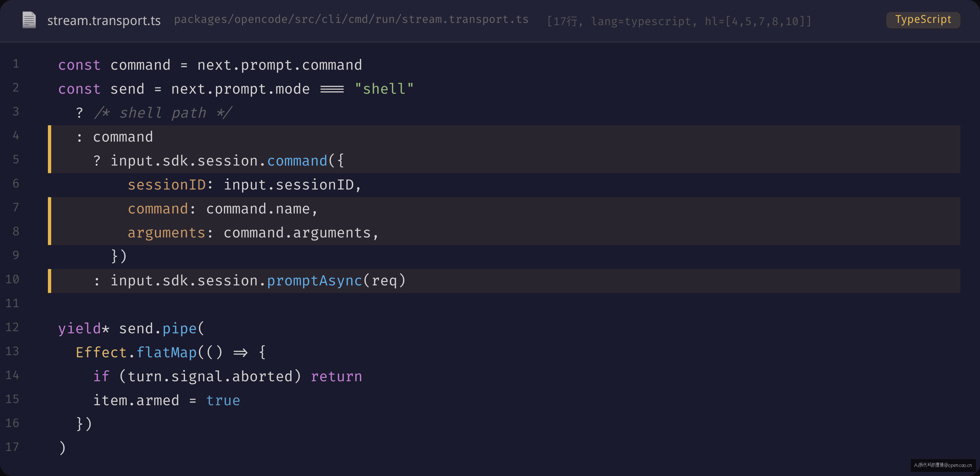Click line number 17 in gutter
Viewport: 980px width, 476px height.
[x=12, y=447]
